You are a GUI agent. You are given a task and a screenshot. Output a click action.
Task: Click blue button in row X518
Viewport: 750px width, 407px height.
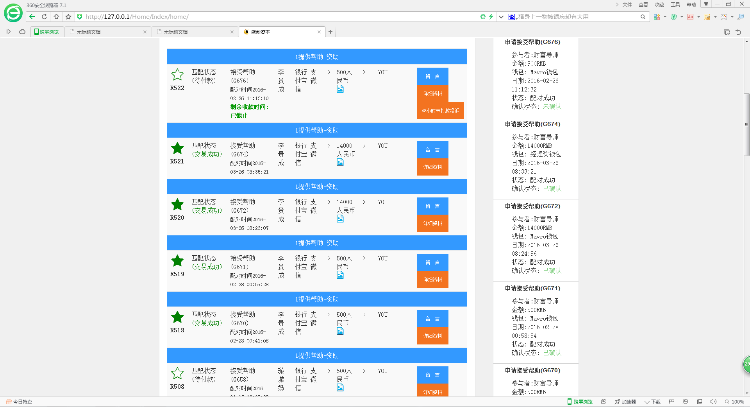432,319
